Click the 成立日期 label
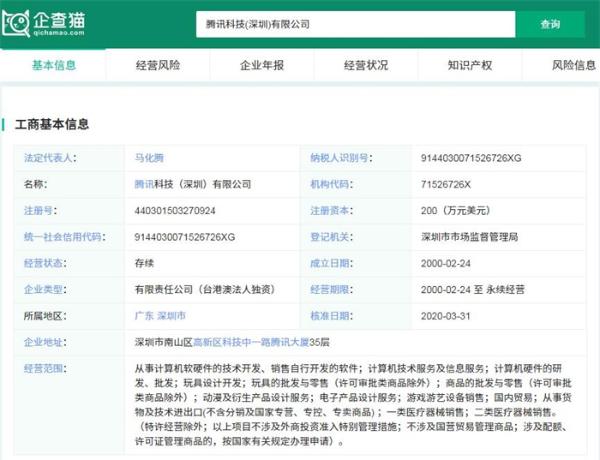 (331, 263)
